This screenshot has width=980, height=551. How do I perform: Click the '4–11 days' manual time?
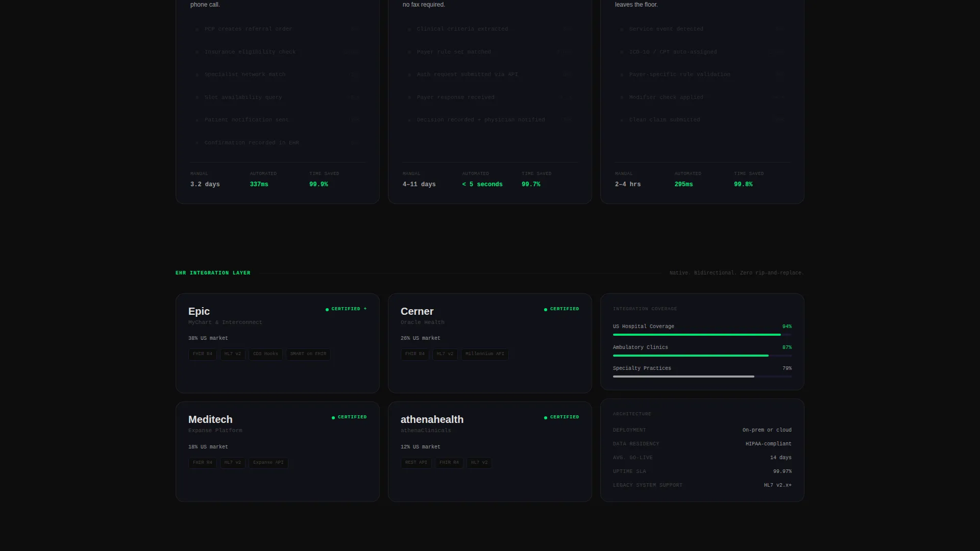pyautogui.click(x=419, y=185)
